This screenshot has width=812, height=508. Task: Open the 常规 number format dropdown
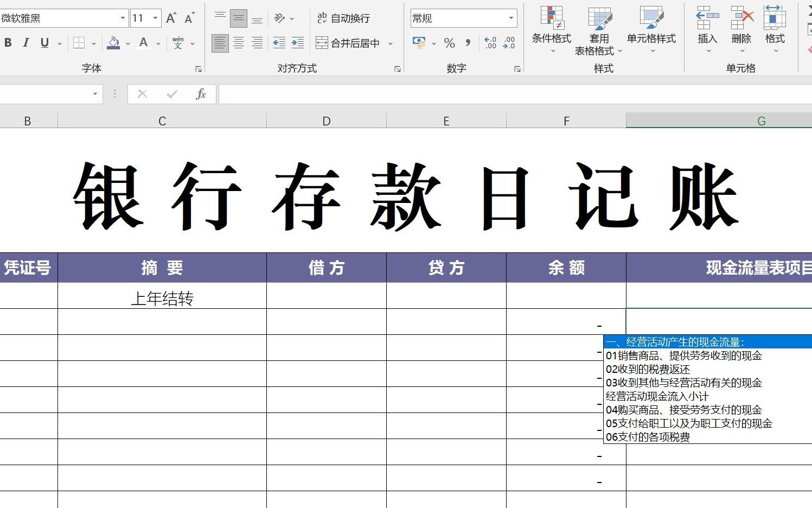(510, 18)
